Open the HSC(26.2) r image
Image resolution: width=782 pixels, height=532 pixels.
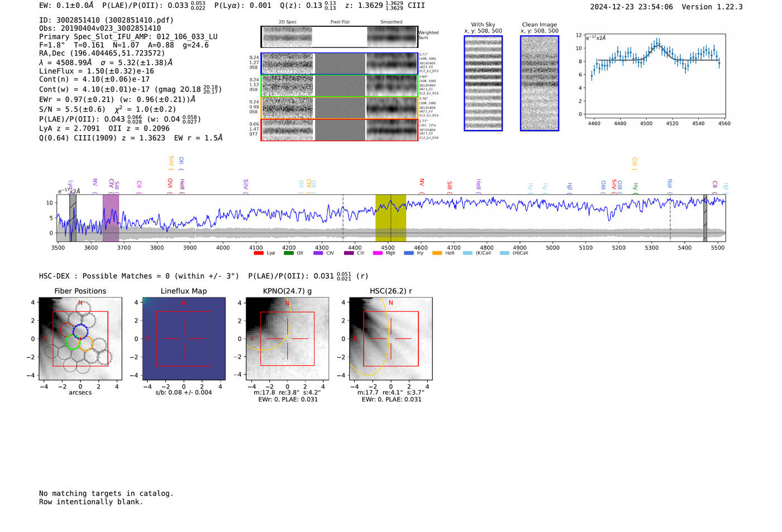tap(390, 339)
